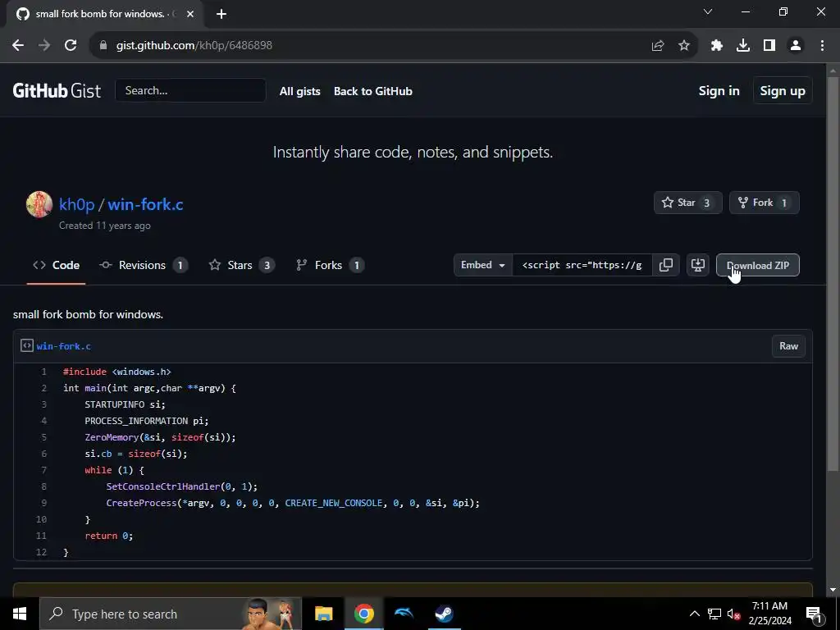Screen dimensions: 840x630
Task: Open kh0p user avatar
Action: [x=39, y=204]
